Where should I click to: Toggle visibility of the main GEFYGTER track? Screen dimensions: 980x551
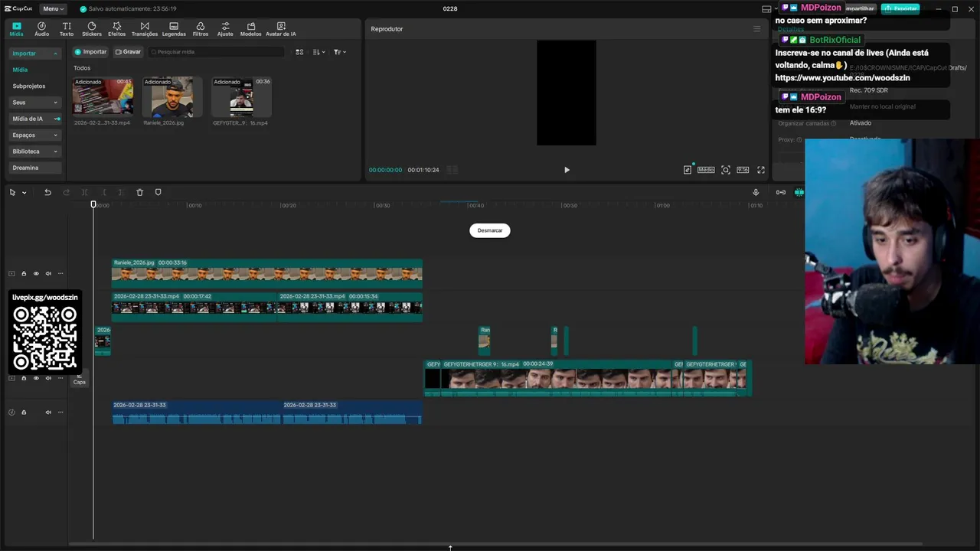click(x=36, y=378)
